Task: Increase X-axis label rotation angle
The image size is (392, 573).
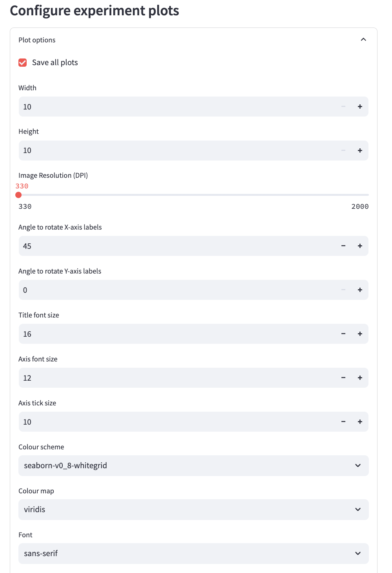Action: (360, 246)
